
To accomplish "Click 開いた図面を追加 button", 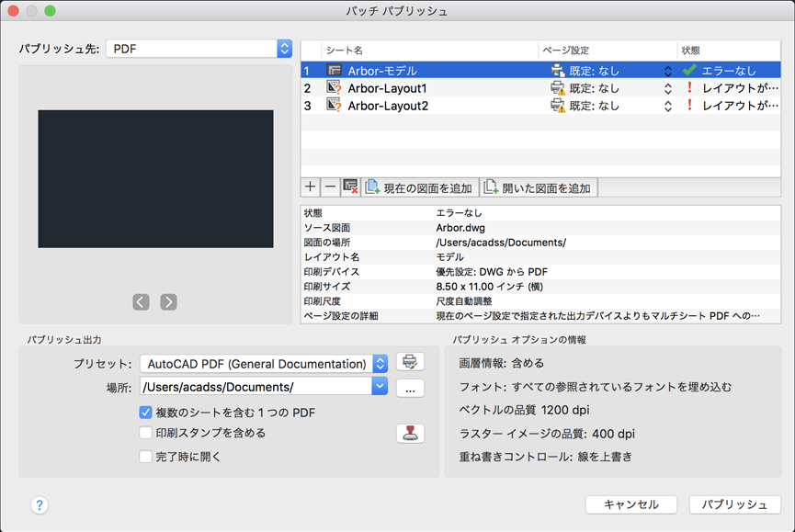I will tap(539, 187).
